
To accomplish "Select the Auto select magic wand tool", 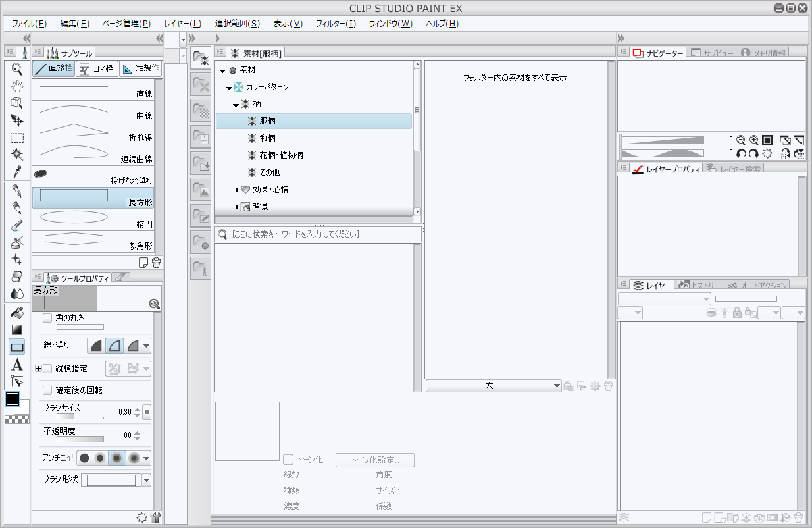I will [x=17, y=155].
